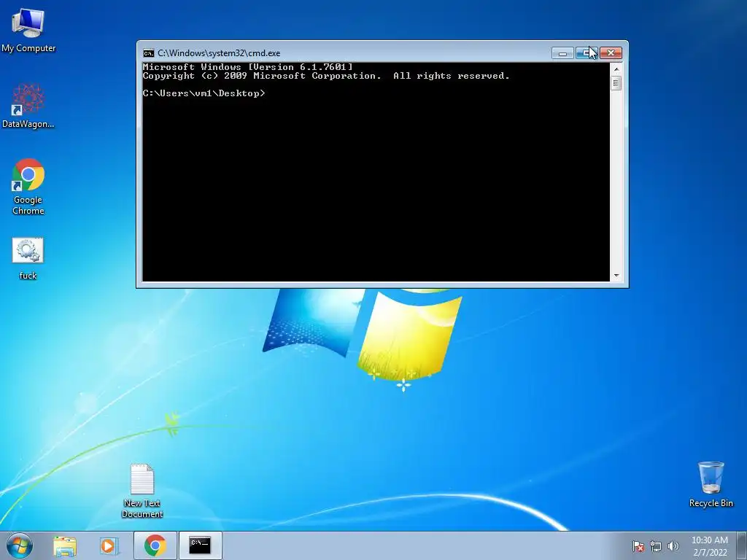
Task: Click the cmd scrollbar up arrow
Action: [x=616, y=69]
